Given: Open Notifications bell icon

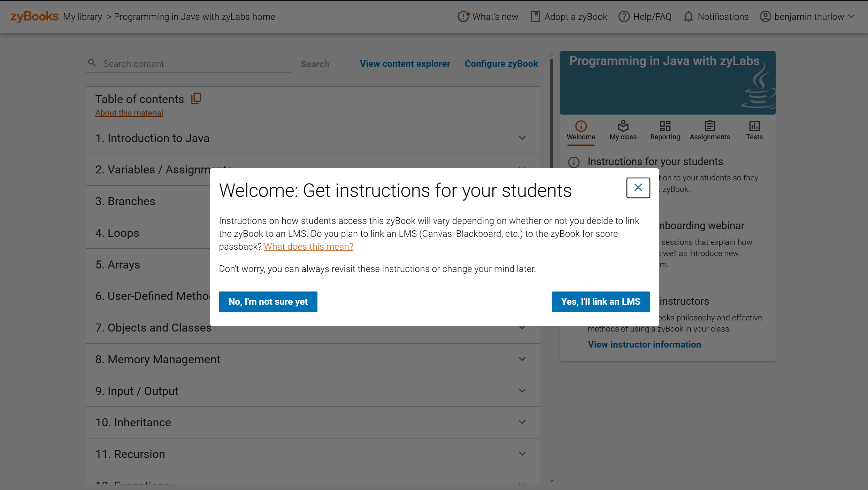Looking at the screenshot, I should (688, 16).
